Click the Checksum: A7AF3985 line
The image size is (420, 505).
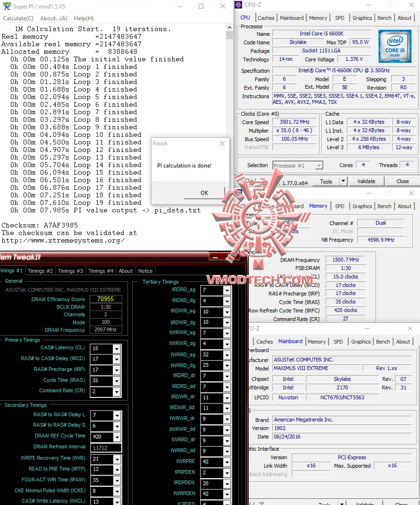[40, 225]
